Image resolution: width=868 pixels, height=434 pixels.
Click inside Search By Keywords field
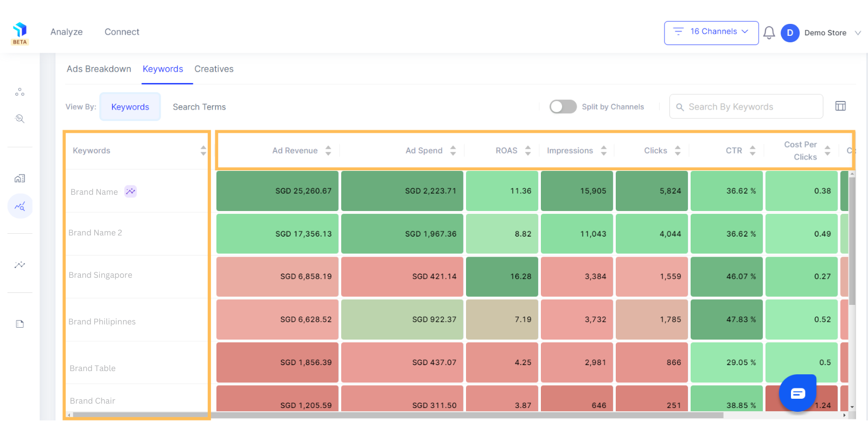click(x=746, y=106)
